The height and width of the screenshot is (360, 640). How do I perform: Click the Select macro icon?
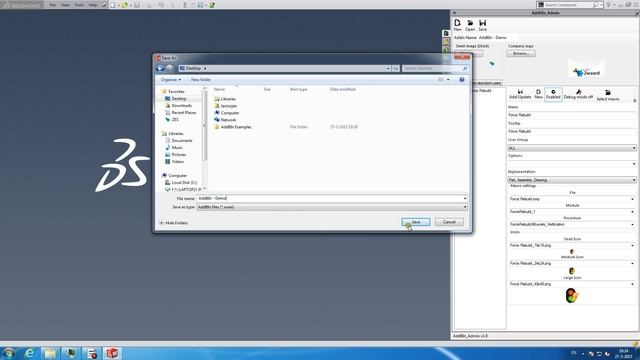coord(608,95)
